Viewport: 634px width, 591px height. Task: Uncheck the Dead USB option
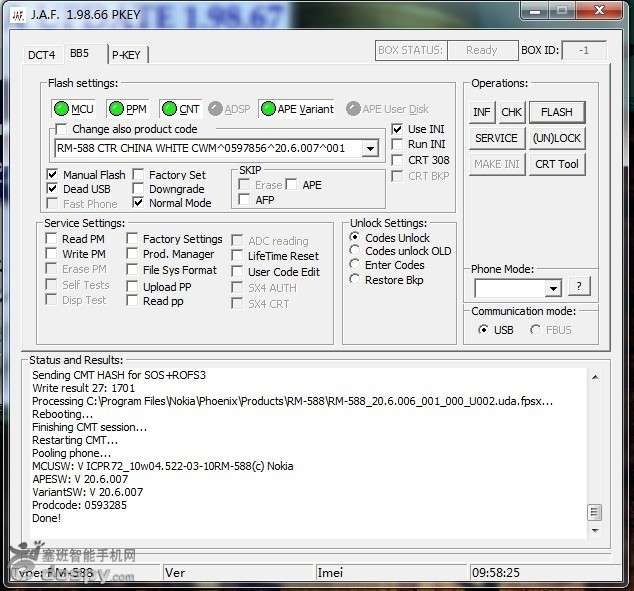53,189
